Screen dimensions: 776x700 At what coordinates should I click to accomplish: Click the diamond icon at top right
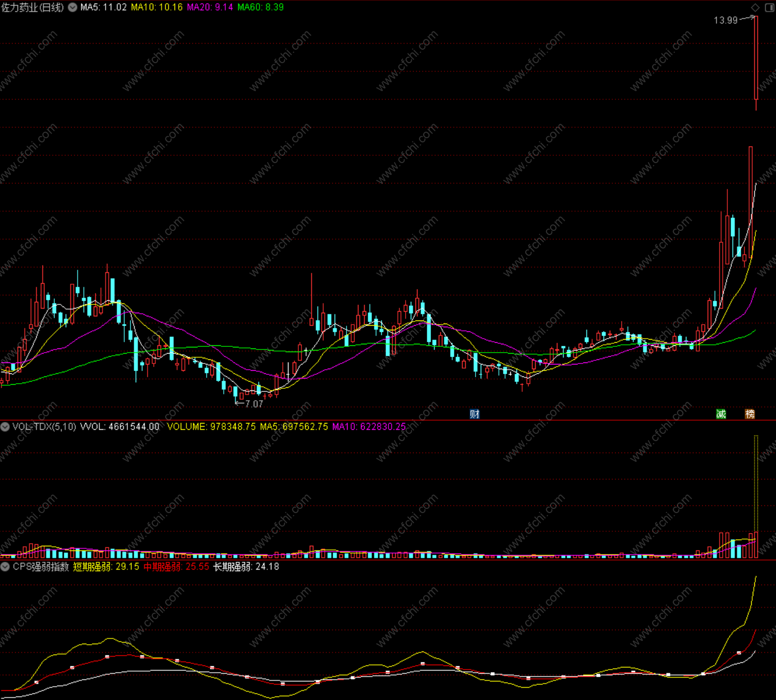[x=756, y=7]
